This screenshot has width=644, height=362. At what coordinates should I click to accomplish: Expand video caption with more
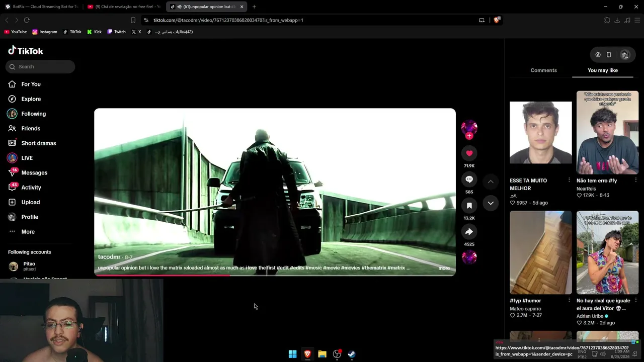click(444, 268)
